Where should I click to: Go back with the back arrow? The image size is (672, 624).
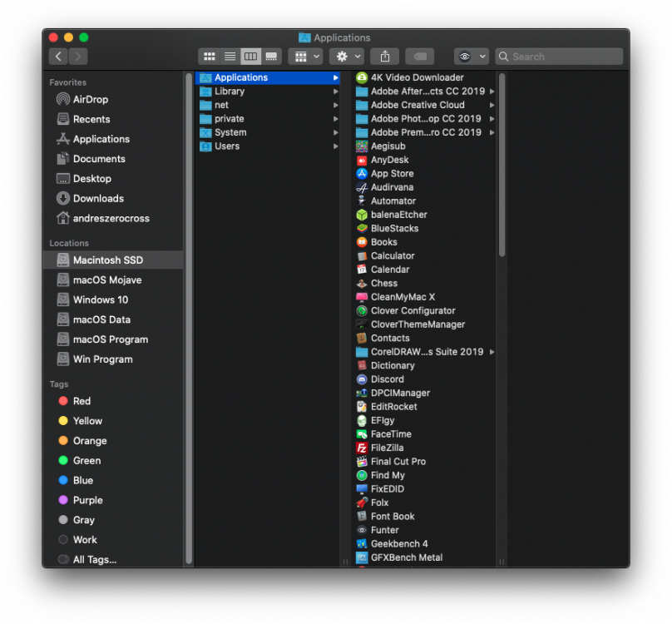[x=58, y=57]
